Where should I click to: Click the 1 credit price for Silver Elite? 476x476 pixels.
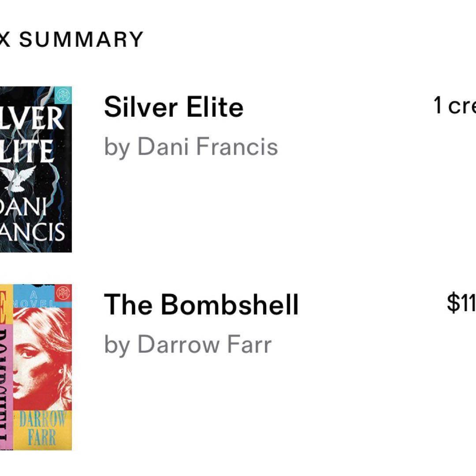pos(454,105)
